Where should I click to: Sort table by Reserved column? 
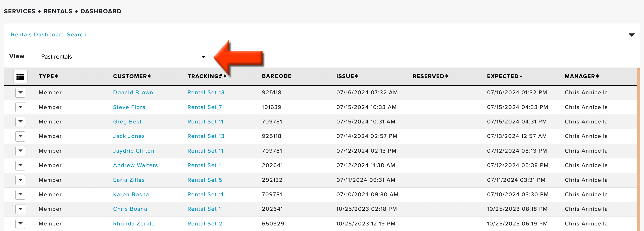[430, 76]
